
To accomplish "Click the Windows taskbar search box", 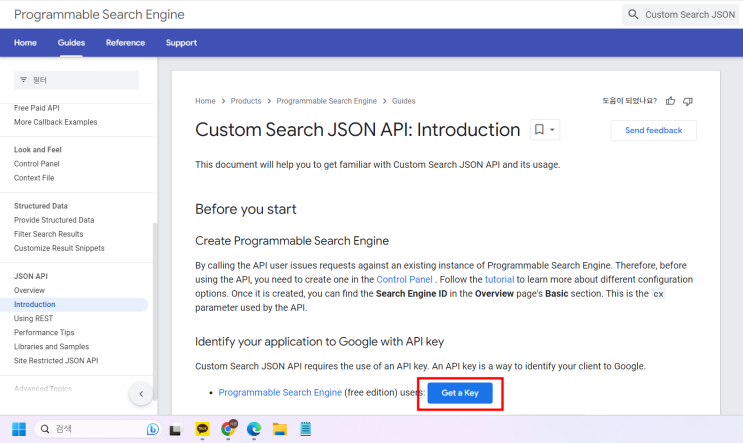I will coord(98,429).
